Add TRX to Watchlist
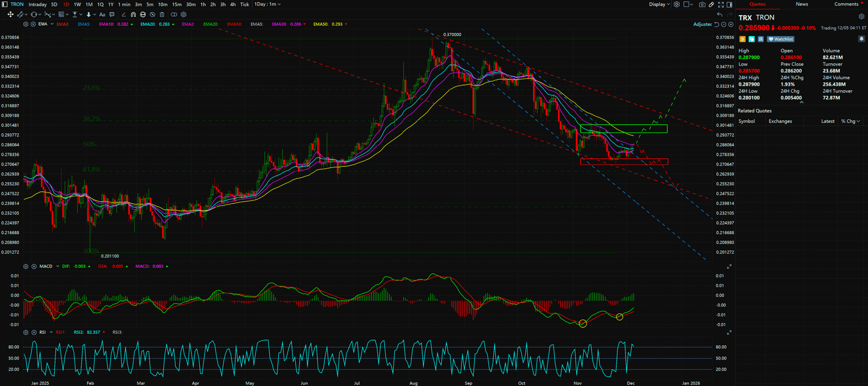Viewport: 868px width, 386px height. [x=781, y=39]
